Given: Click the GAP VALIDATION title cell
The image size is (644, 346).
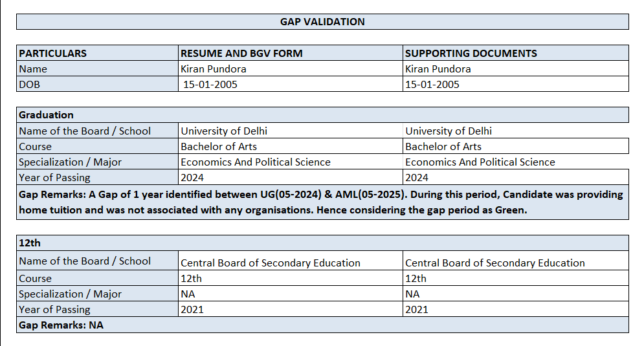Looking at the screenshot, I should coord(322,22).
